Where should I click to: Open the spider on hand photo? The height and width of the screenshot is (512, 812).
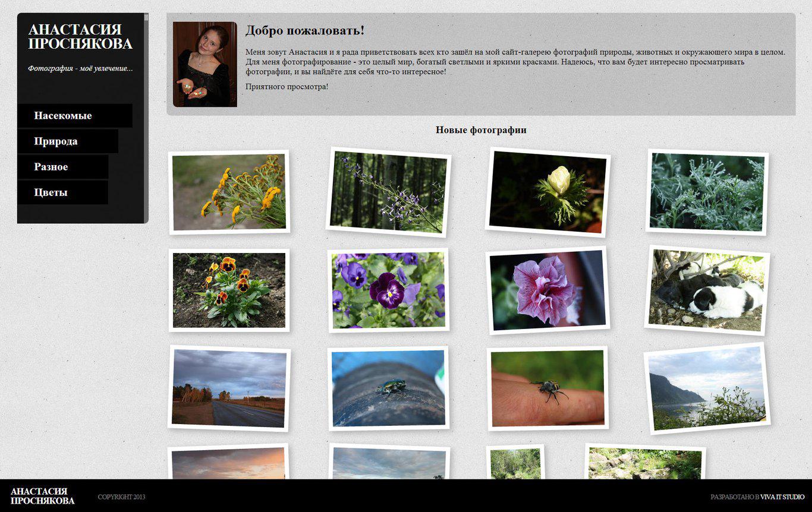click(547, 388)
